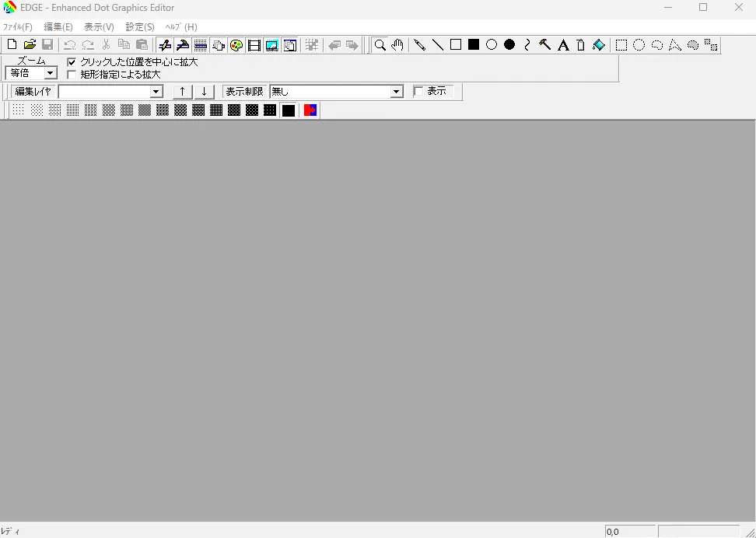The height and width of the screenshot is (538, 756).
Task: Select the hand pan tool
Action: tap(397, 45)
